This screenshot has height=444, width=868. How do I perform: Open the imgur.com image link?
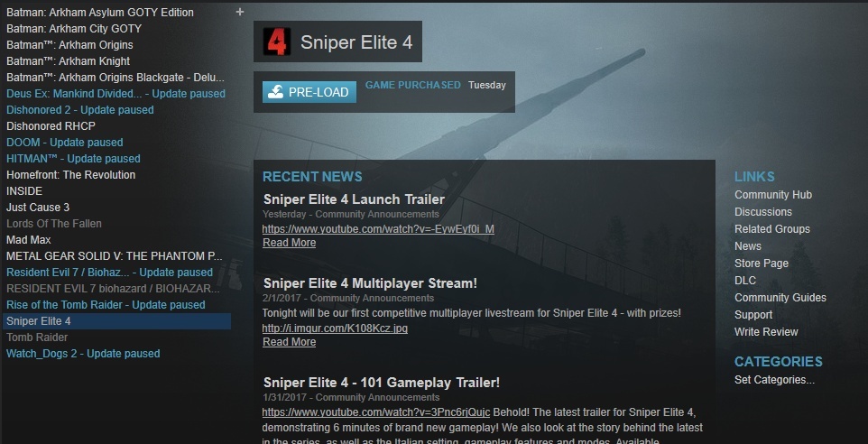pos(335,328)
